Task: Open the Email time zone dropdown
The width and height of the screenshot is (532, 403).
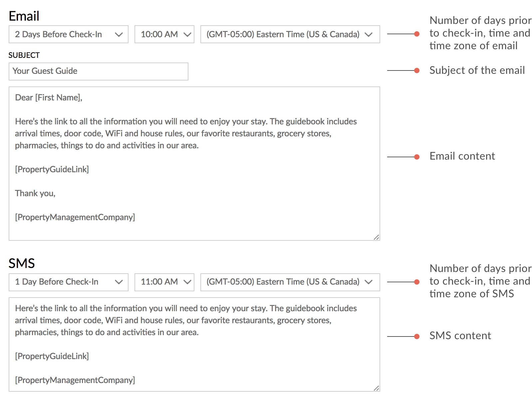Action: [x=290, y=34]
